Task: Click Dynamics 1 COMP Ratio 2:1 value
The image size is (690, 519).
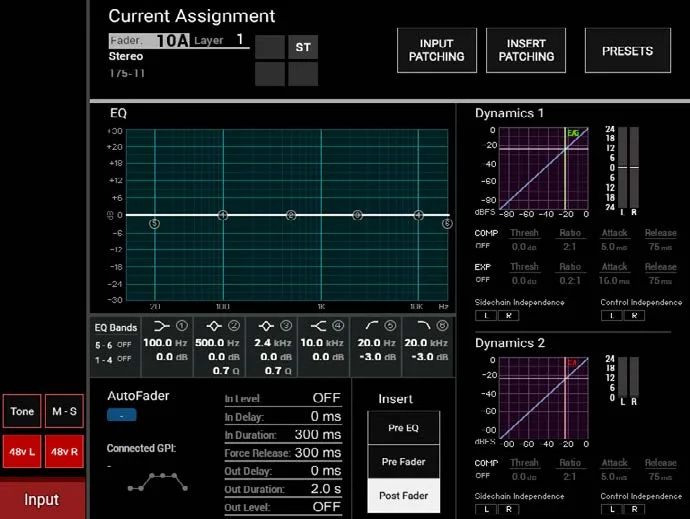Action: click(570, 247)
